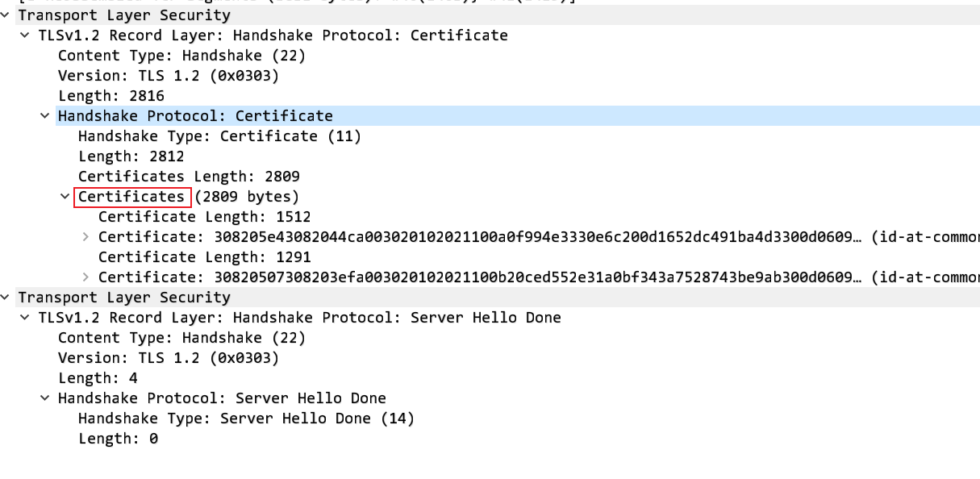Collapse Handshake Protocol: Server Hello Done arrow
This screenshot has width=980, height=479.
click(45, 398)
